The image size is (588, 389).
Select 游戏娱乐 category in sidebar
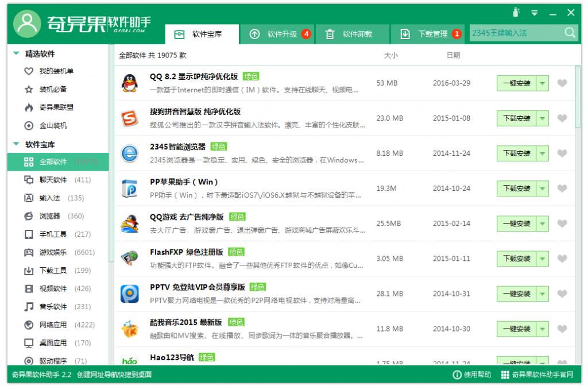coord(53,252)
